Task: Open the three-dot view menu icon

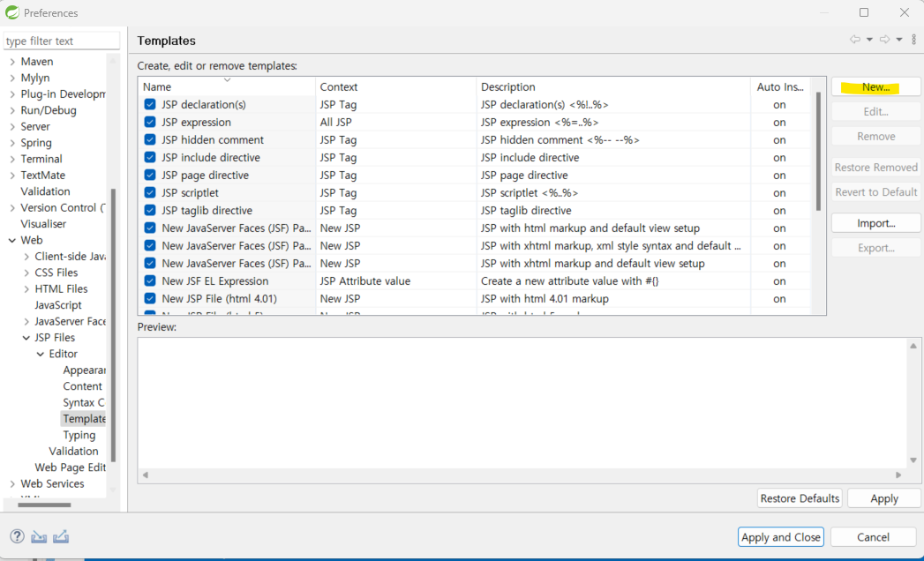Action: 914,40
